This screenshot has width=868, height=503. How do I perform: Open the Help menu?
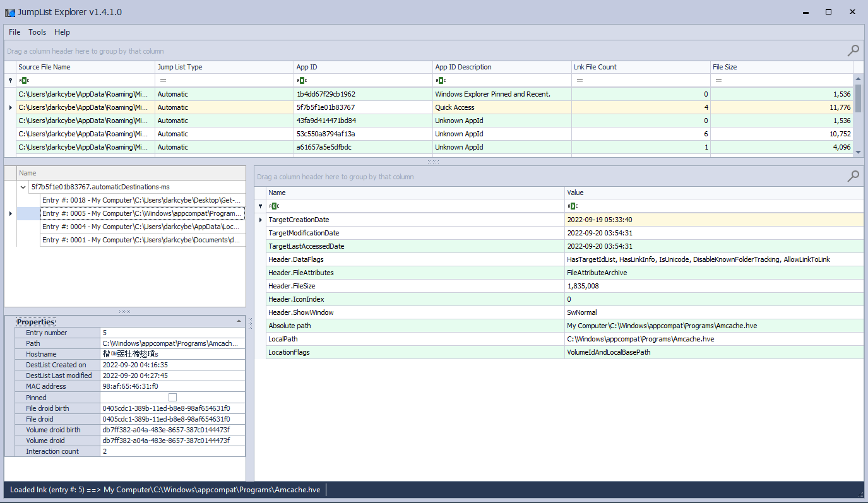(x=62, y=32)
